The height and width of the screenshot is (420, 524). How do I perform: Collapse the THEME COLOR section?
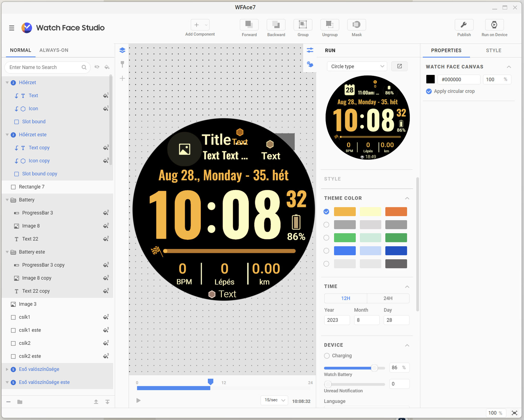(407, 198)
